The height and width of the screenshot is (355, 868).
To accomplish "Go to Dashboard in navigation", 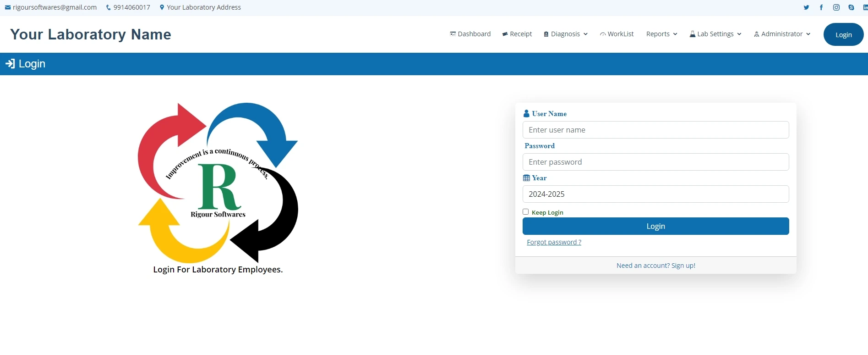I will pos(470,34).
